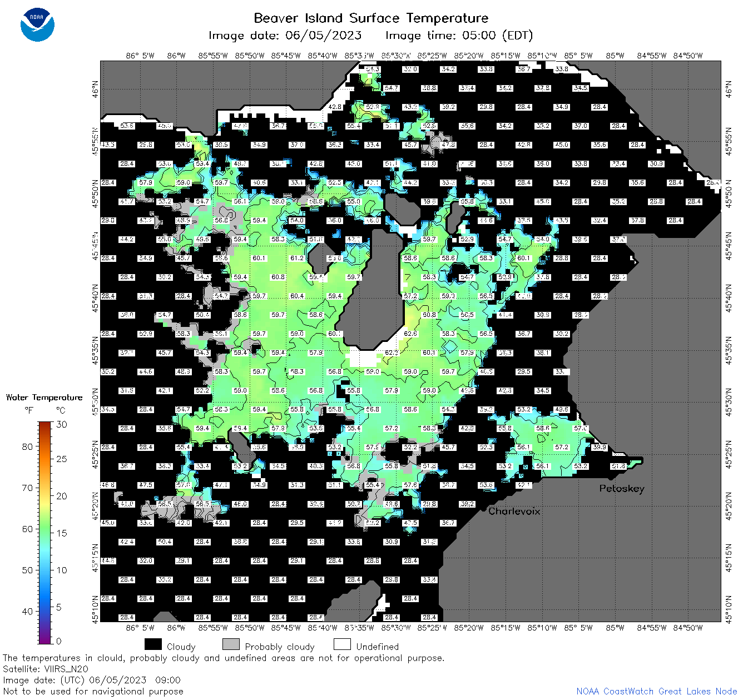Click the 62.2 temperature reading near island
Image resolution: width=743 pixels, height=700 pixels.
(392, 353)
